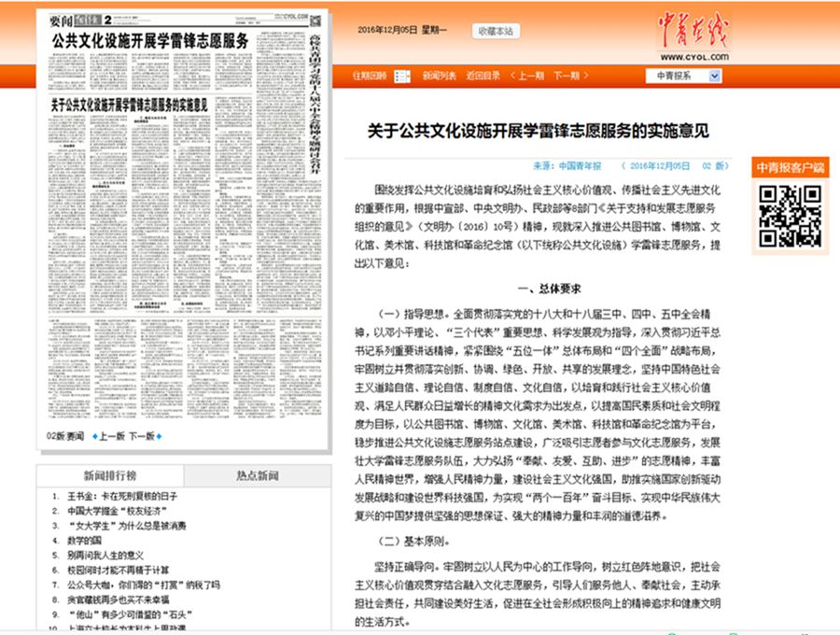Open article 贪官赚钱再多也买不来幸福
This screenshot has height=635, width=840.
118,600
